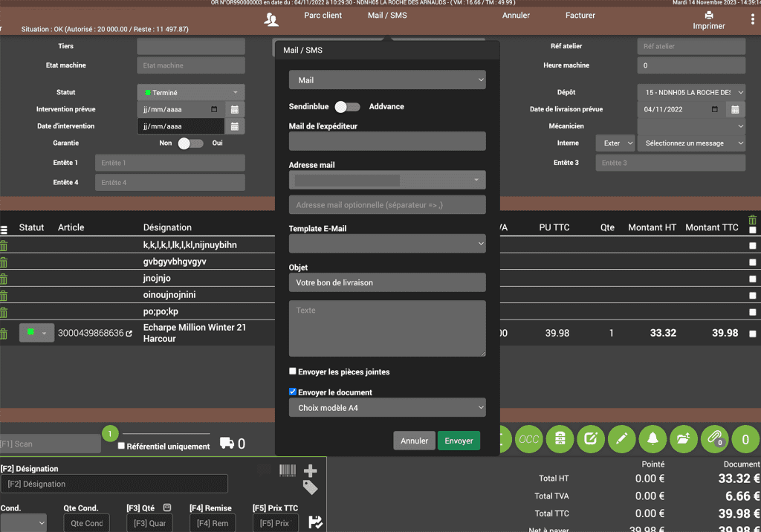Click Facturer in the top menu
This screenshot has width=761, height=532.
[x=580, y=16]
